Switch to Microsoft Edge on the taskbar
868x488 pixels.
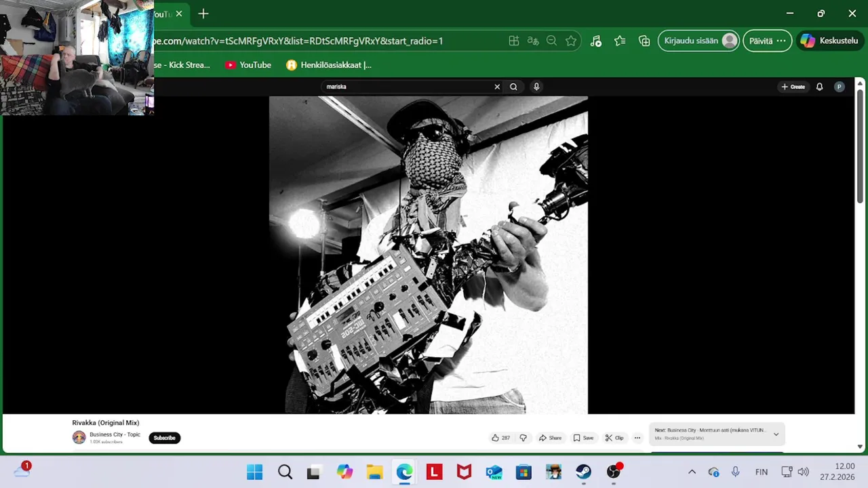pos(404,472)
